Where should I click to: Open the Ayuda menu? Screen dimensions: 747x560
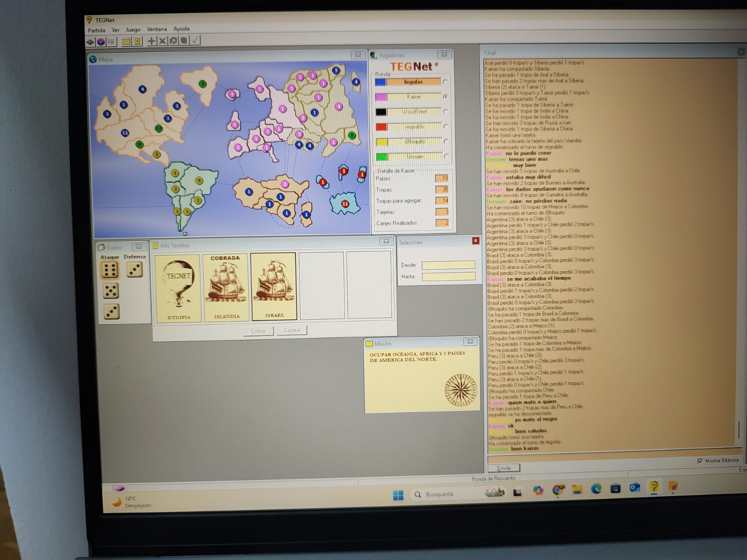click(182, 28)
